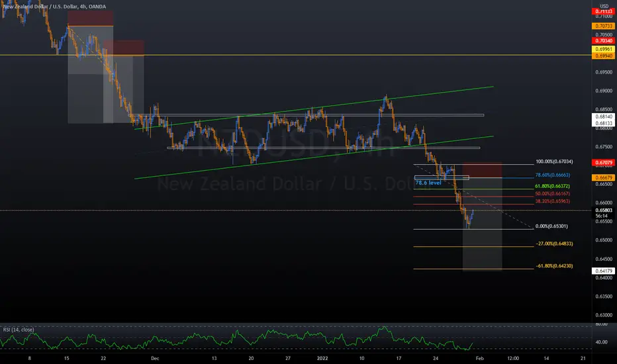Click the 0.69000 price axis value
Image resolution: width=617 pixels, height=364 pixels.
[x=604, y=91]
